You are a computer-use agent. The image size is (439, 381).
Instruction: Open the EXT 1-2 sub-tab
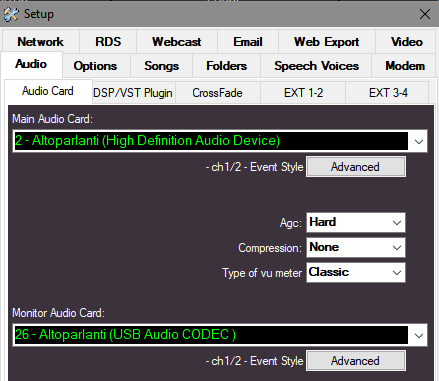303,93
